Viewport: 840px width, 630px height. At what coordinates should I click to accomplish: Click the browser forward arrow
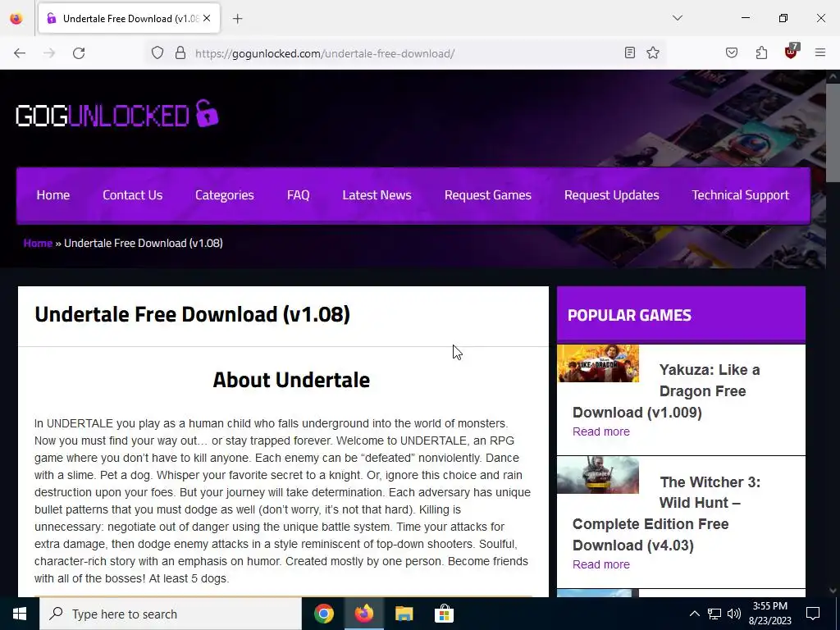tap(49, 53)
